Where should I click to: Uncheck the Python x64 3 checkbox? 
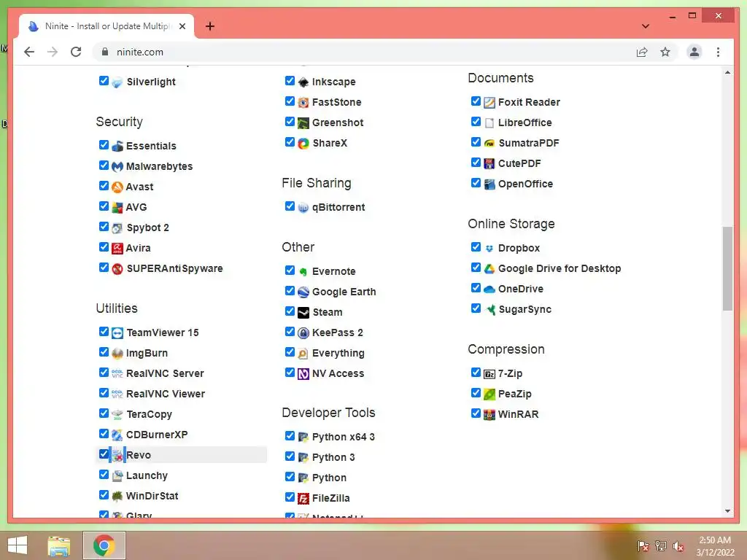290,435
